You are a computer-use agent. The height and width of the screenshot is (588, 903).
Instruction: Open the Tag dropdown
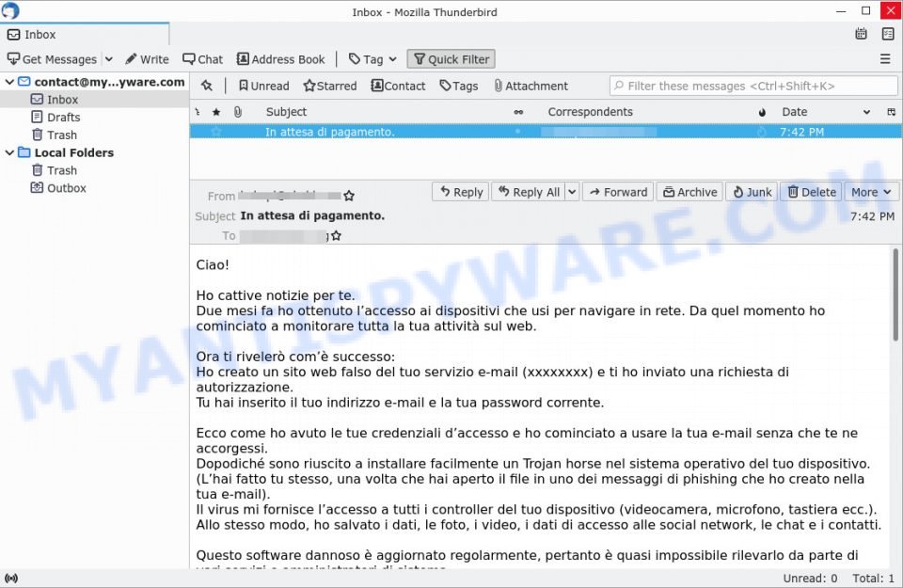tap(373, 59)
